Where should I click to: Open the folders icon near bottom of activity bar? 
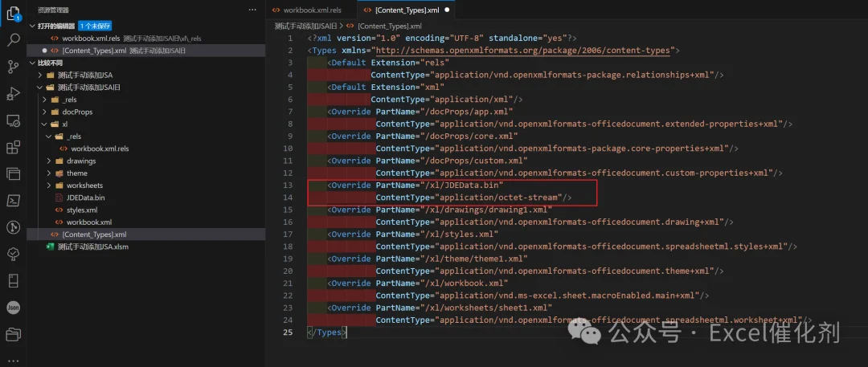(x=14, y=334)
